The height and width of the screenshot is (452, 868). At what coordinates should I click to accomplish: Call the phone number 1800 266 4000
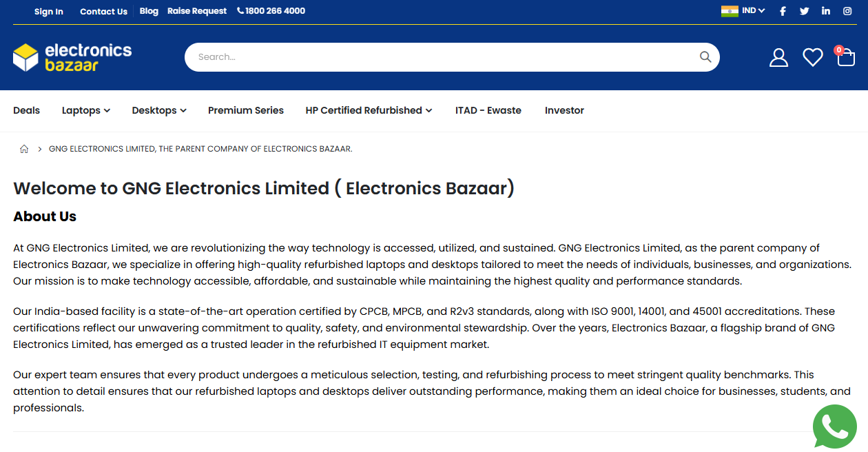click(271, 11)
